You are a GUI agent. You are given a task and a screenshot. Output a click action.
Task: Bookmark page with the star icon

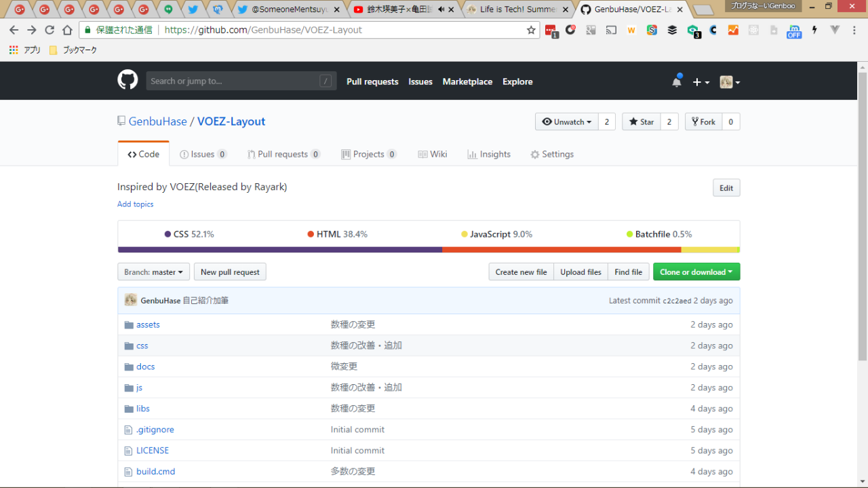(531, 30)
